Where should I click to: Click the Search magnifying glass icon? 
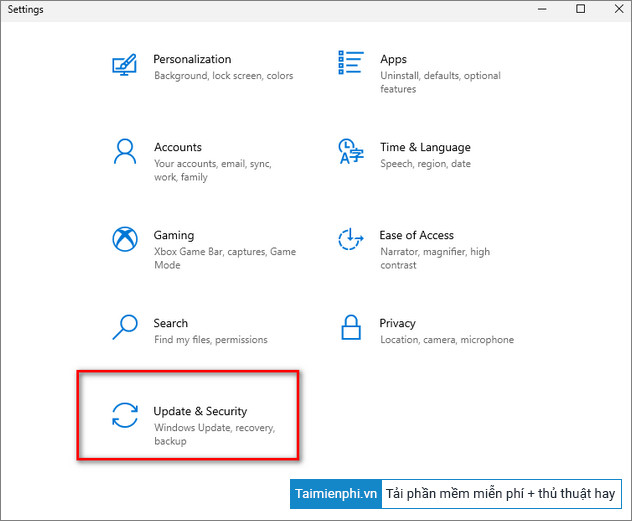(125, 327)
